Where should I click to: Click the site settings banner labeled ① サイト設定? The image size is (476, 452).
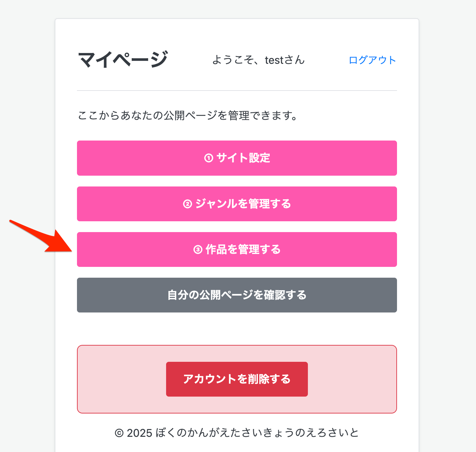point(236,158)
